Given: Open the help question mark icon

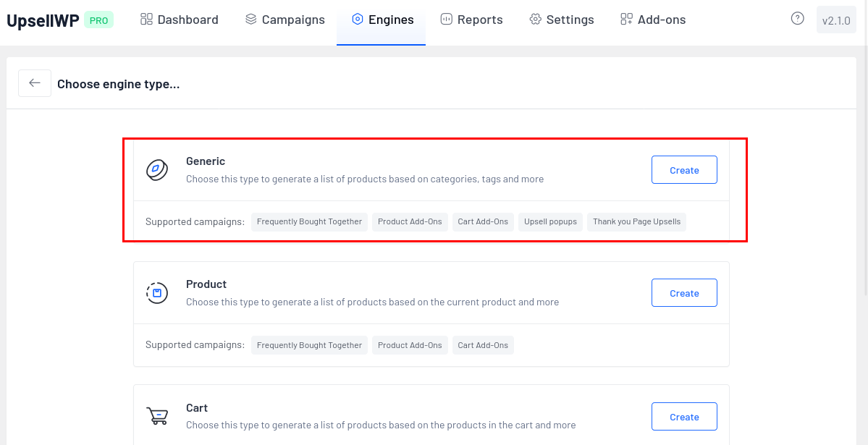Looking at the screenshot, I should click(797, 19).
